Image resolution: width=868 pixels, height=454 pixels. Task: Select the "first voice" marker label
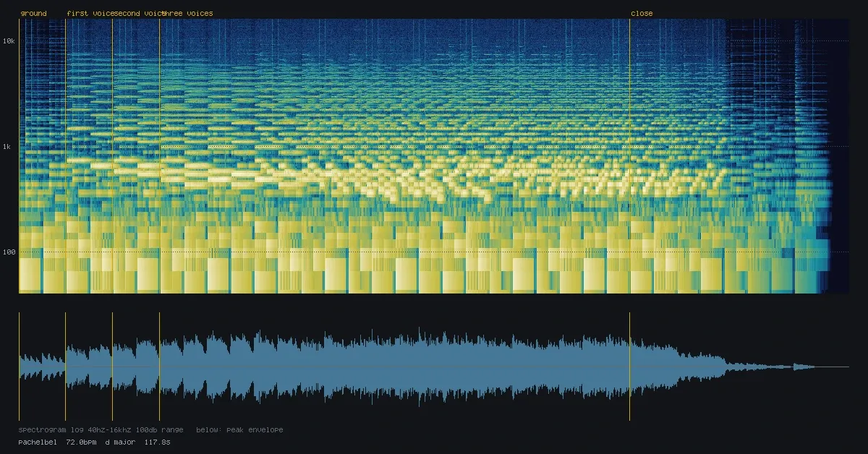point(90,13)
